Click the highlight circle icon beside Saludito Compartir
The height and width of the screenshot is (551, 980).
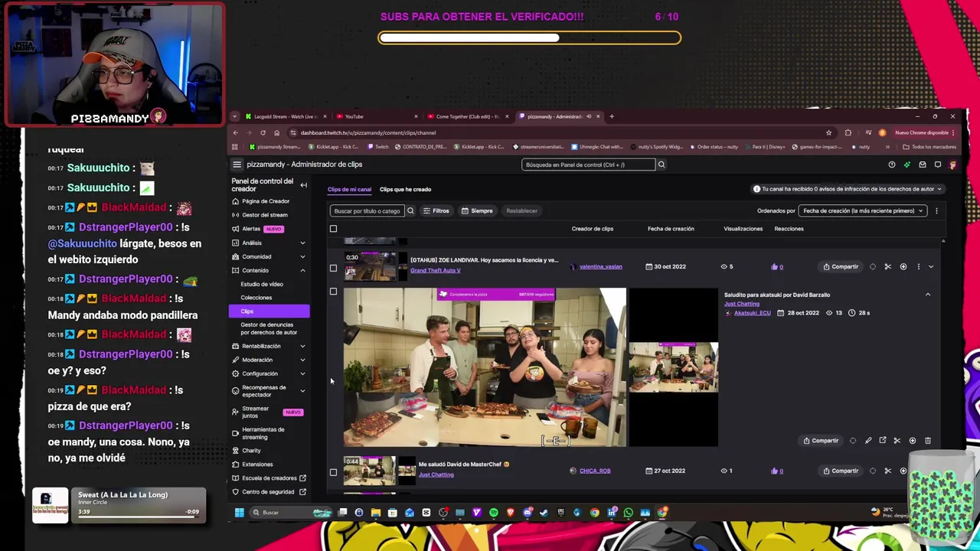[x=853, y=441]
